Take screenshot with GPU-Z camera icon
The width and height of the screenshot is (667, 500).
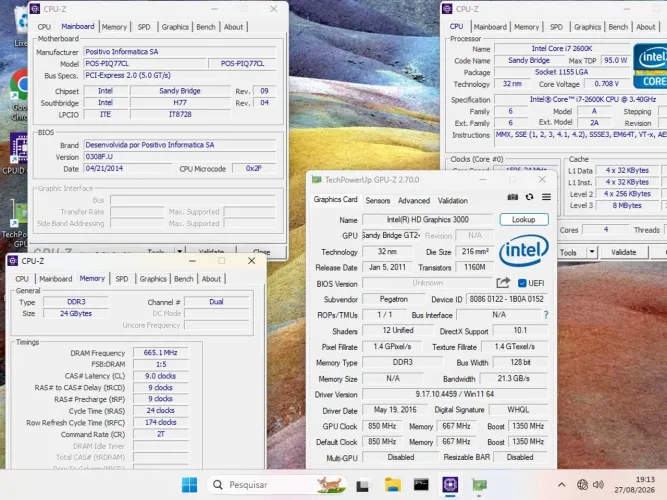[x=513, y=197]
